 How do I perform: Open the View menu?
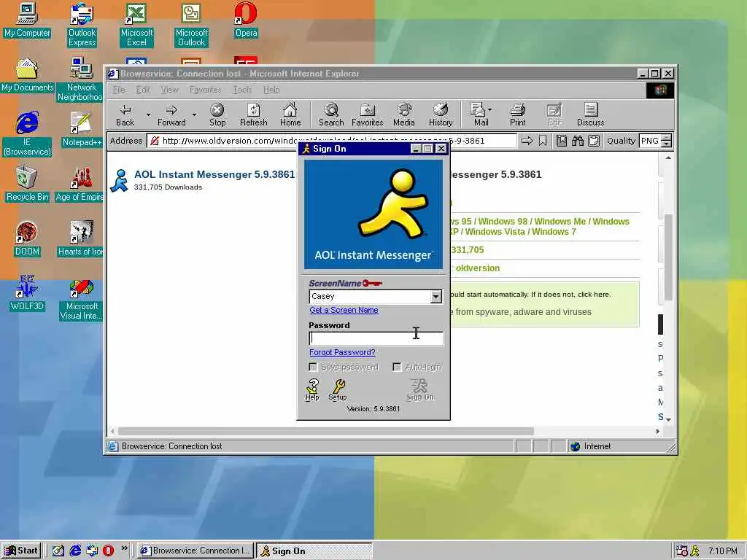pos(169,90)
